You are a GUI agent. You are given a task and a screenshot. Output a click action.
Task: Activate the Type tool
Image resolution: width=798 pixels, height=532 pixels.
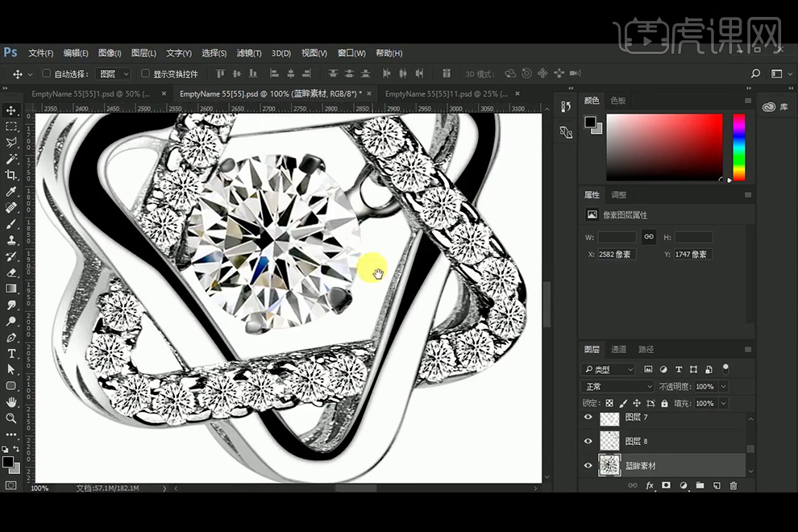coord(10,354)
